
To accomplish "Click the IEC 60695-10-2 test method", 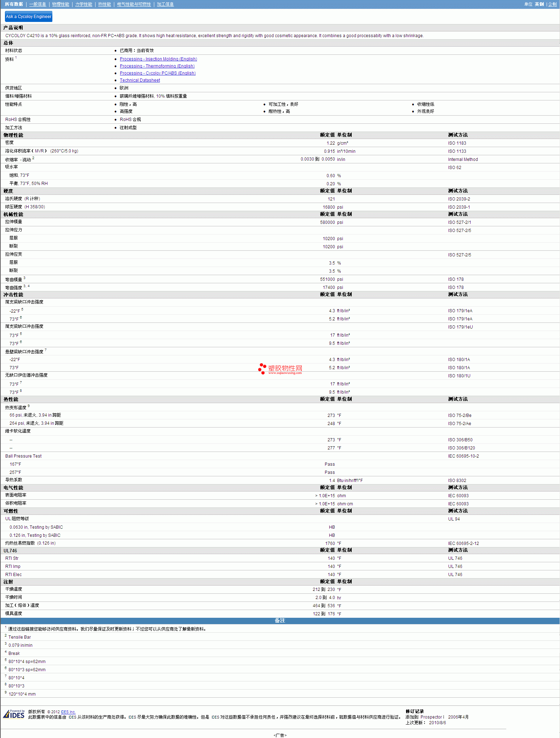I will pos(463,456).
